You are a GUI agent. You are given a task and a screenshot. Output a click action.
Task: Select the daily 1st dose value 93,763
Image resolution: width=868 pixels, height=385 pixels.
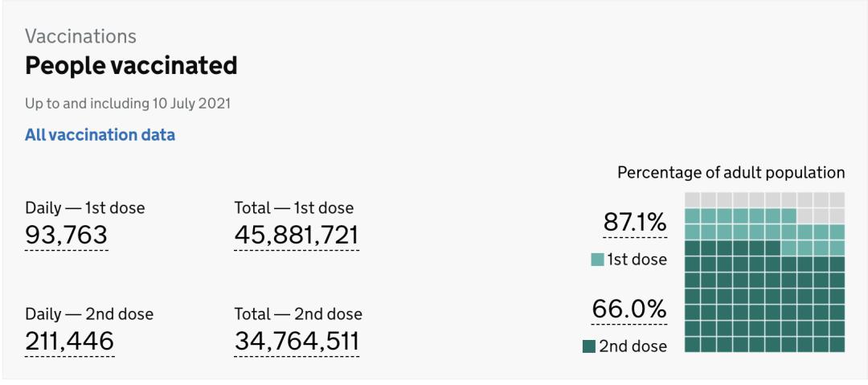point(66,235)
